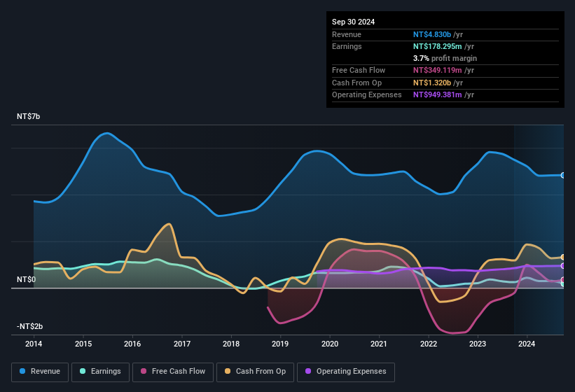Hide the Free Cash Flow series
The image size is (575, 392).
click(x=172, y=371)
